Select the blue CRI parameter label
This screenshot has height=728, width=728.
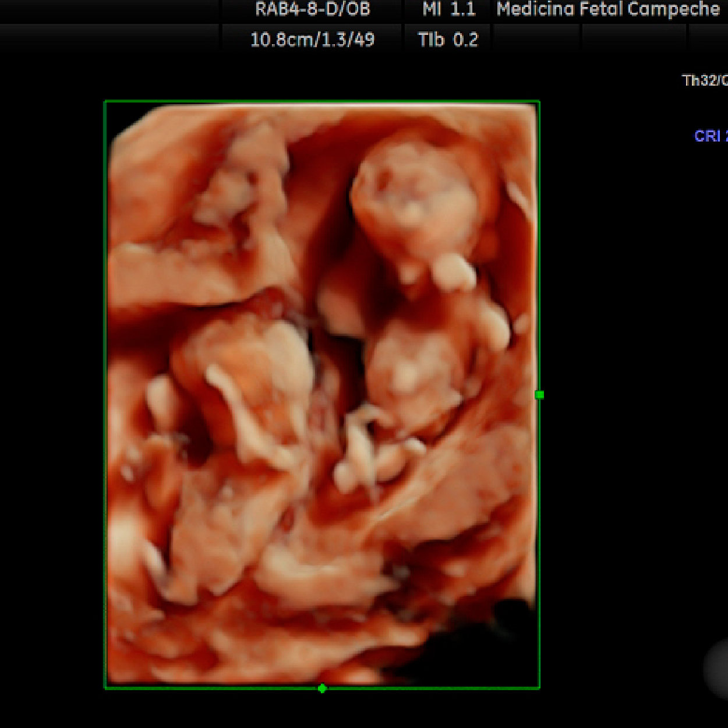click(709, 136)
